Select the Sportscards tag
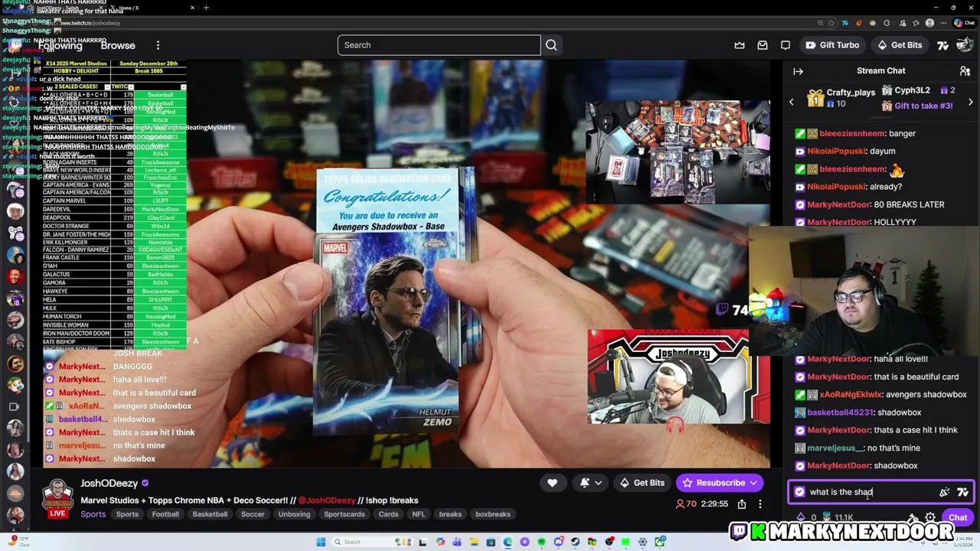Image resolution: width=980 pixels, height=551 pixels. (x=345, y=514)
